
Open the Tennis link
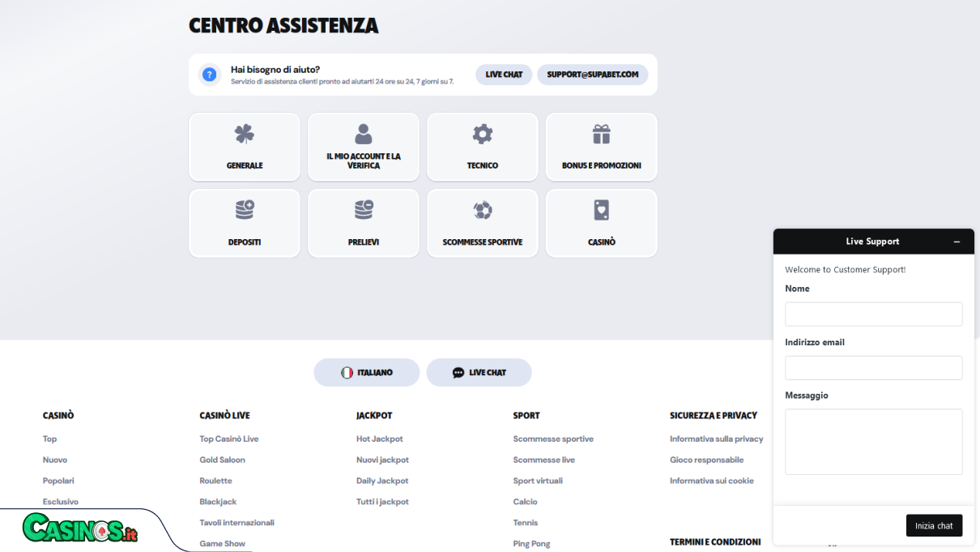click(525, 523)
